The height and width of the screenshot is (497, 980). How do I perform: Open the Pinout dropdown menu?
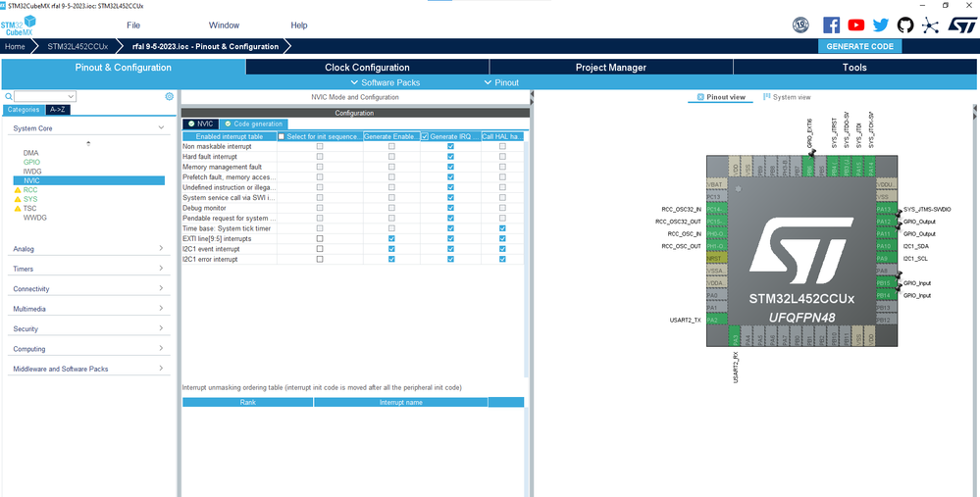[x=502, y=82]
